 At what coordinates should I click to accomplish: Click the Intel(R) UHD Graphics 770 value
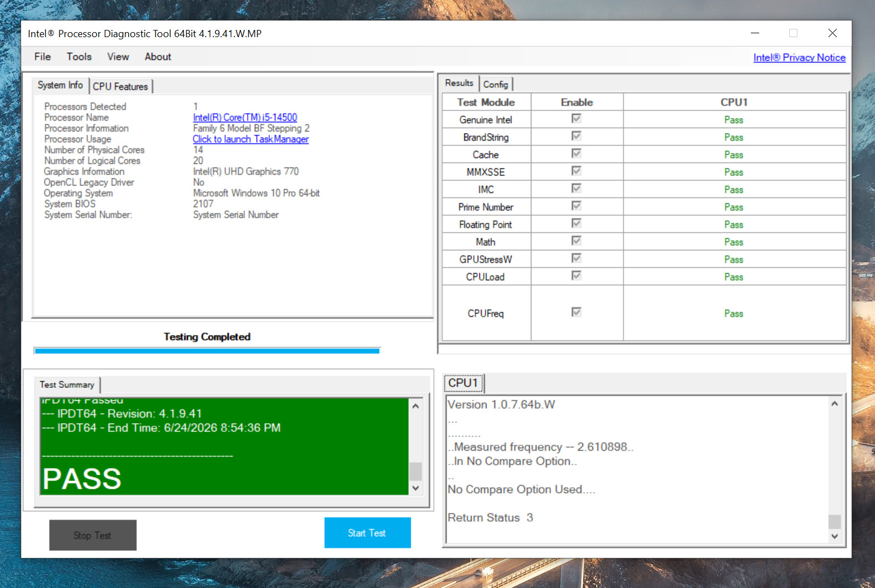[246, 172]
